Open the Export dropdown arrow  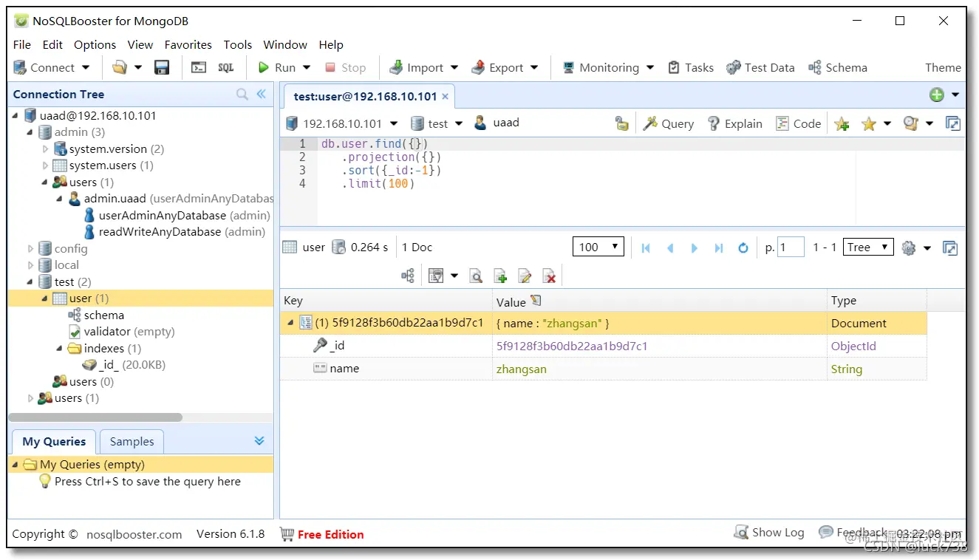coord(534,67)
